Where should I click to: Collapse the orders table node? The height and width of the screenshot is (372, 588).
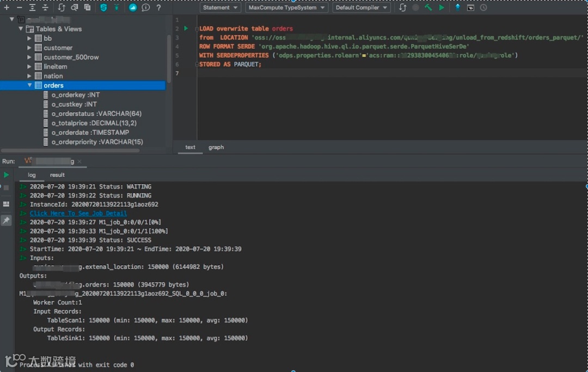[29, 86]
